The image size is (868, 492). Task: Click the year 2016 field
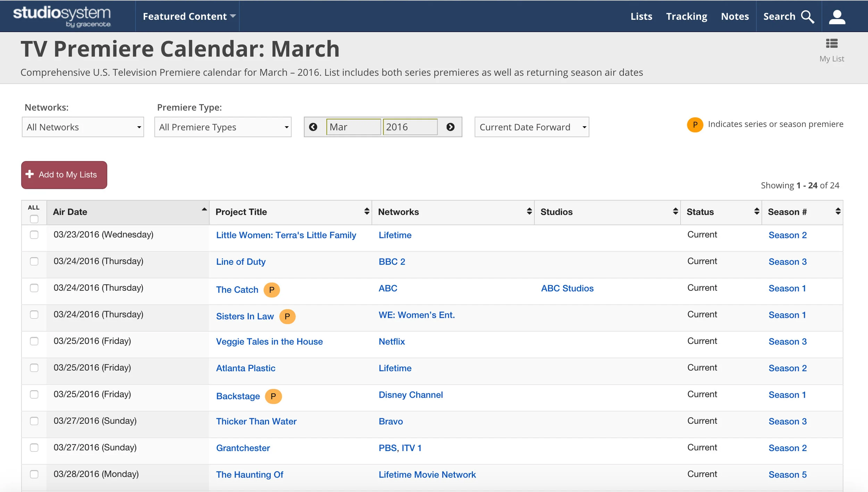[x=410, y=127]
